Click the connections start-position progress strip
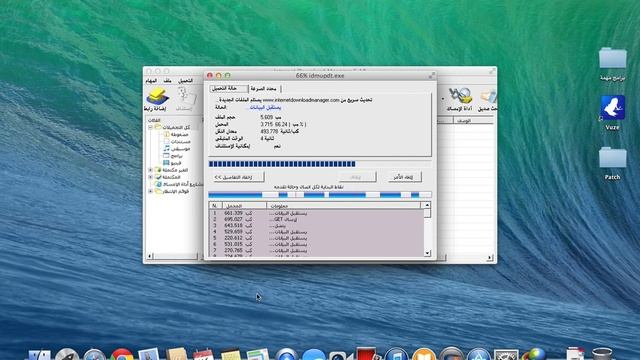Image resolution: width=640 pixels, height=360 pixels. pos(320,195)
